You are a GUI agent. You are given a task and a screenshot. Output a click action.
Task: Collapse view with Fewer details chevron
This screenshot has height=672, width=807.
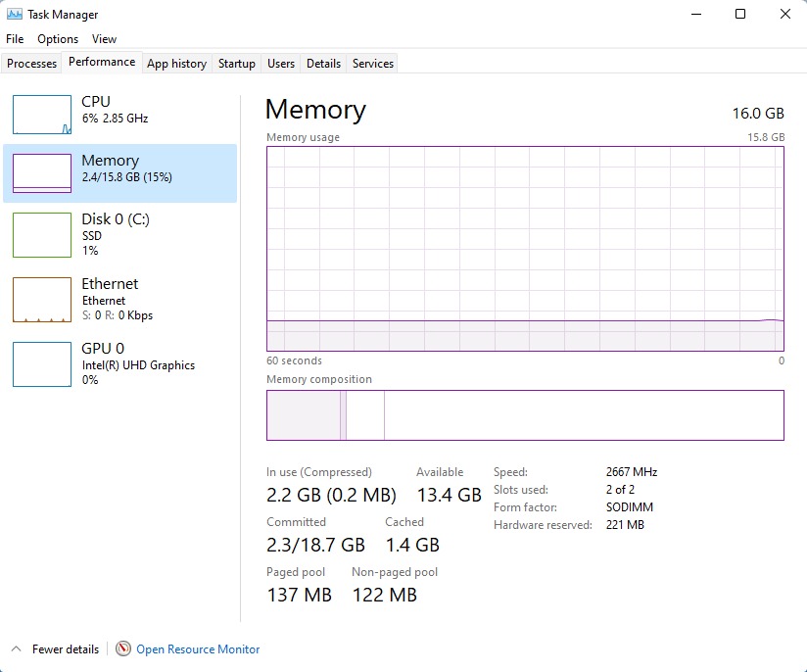click(18, 649)
